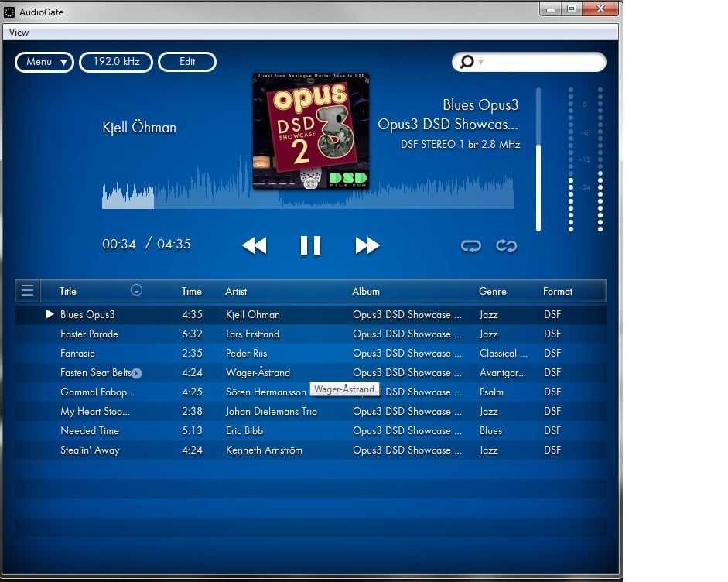
Task: Sort the playlist by Artist column
Action: tap(236, 291)
